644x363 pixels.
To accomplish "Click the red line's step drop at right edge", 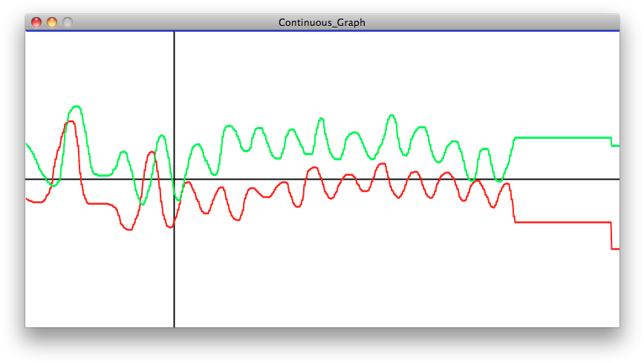I will (611, 236).
